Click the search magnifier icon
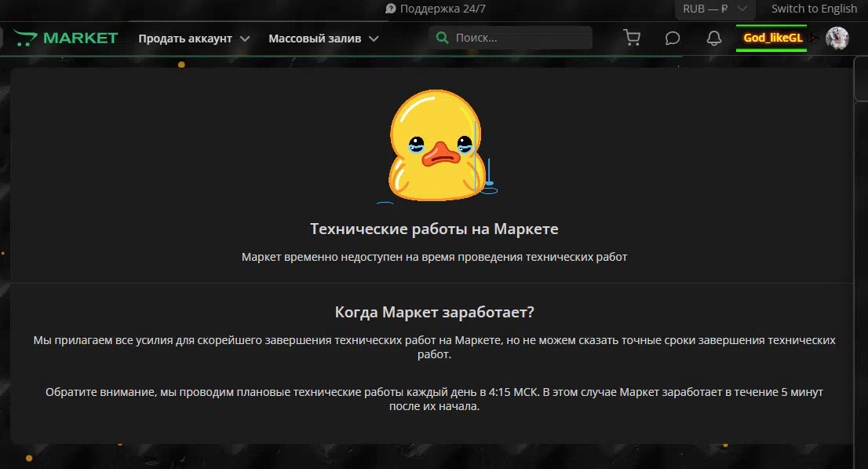The image size is (868, 469). point(443,38)
